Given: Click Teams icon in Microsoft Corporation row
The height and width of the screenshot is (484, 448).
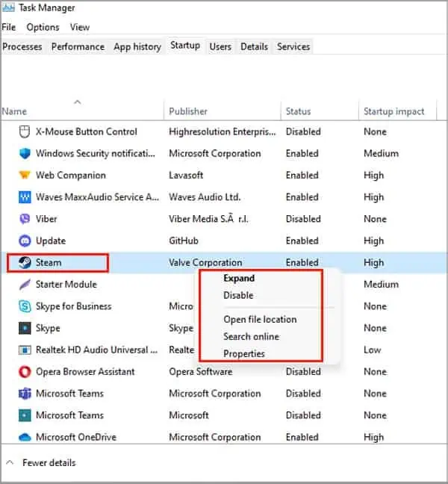Looking at the screenshot, I should (25, 394).
